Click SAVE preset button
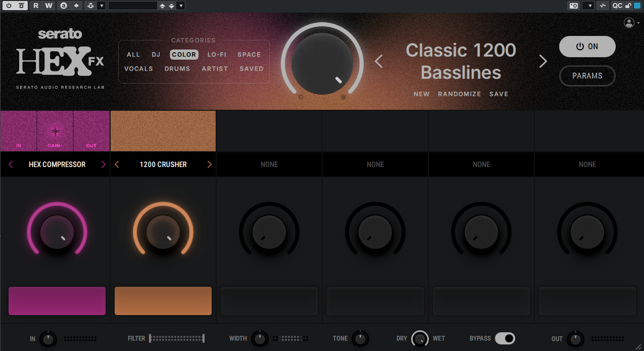Image resolution: width=644 pixels, height=351 pixels. coord(499,94)
